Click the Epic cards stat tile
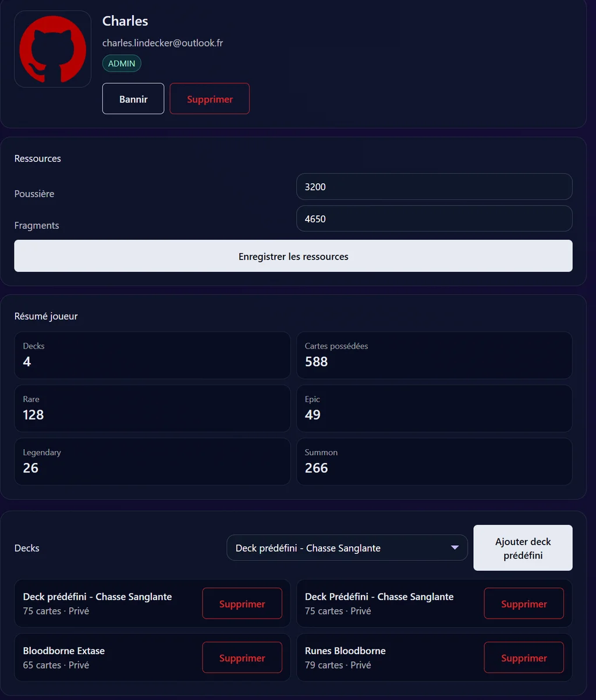 [434, 408]
